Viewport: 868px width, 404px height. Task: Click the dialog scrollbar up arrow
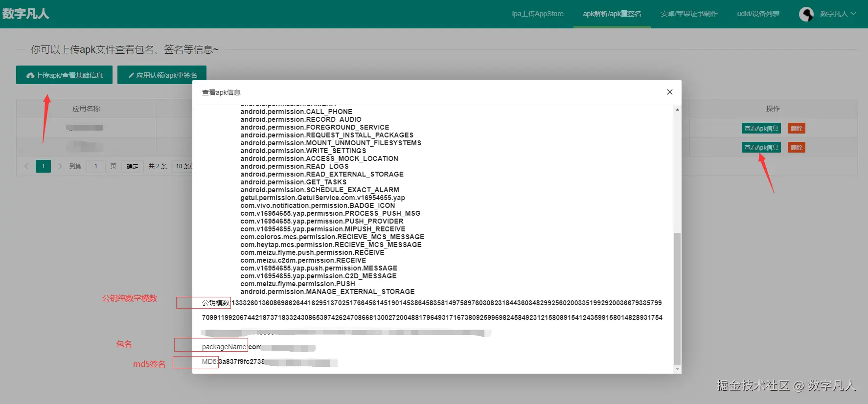tap(677, 110)
